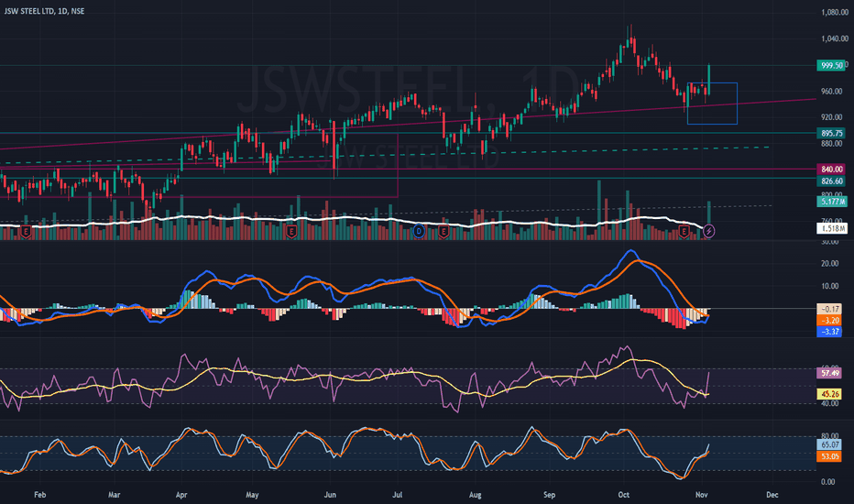Click the 10.00 MACD axis label
The width and height of the screenshot is (854, 504).
pyautogui.click(x=829, y=286)
